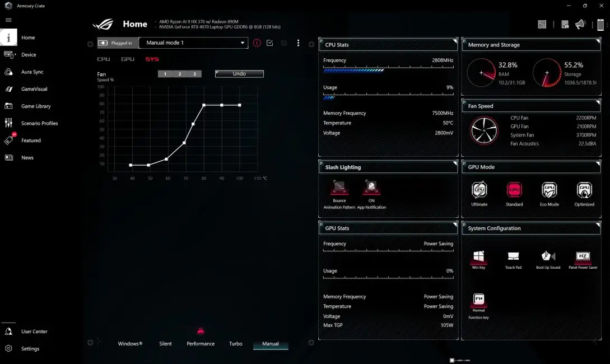This screenshot has height=364, width=610.
Task: Switch to Turbo operating mode
Action: coord(236,344)
